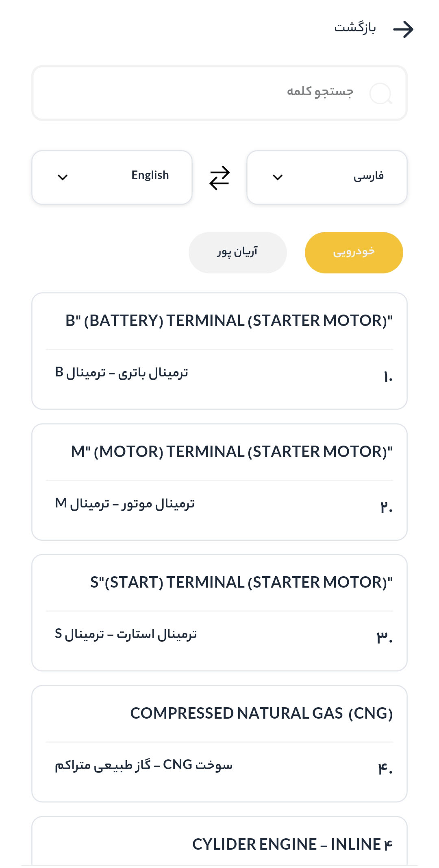Focus the جستجو کلمه search field
439x868 pixels.
point(219,93)
